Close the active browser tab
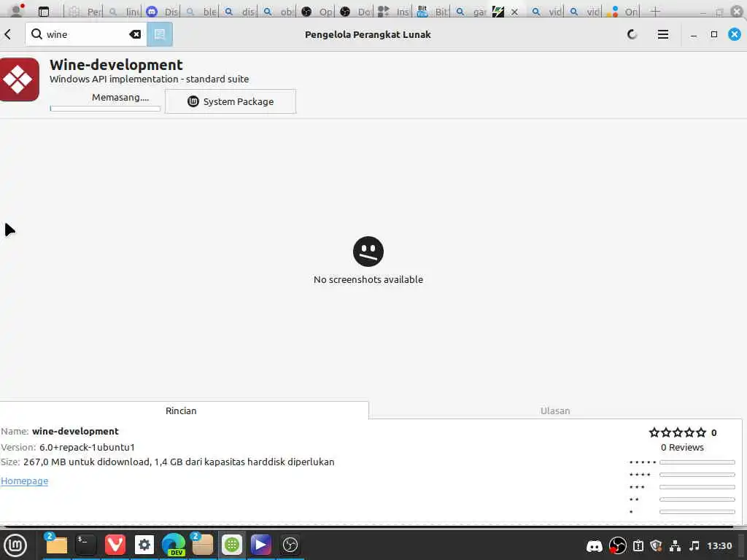 [514, 12]
